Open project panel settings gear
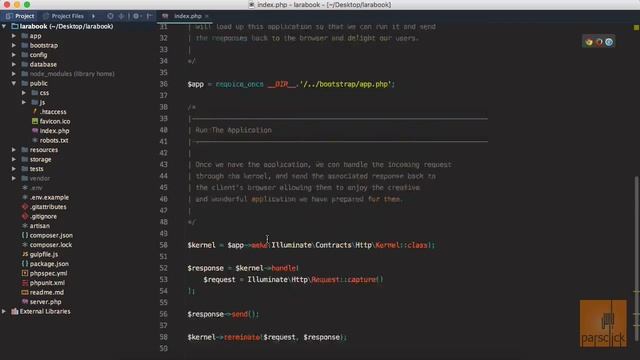640x360 pixels. coord(136,16)
